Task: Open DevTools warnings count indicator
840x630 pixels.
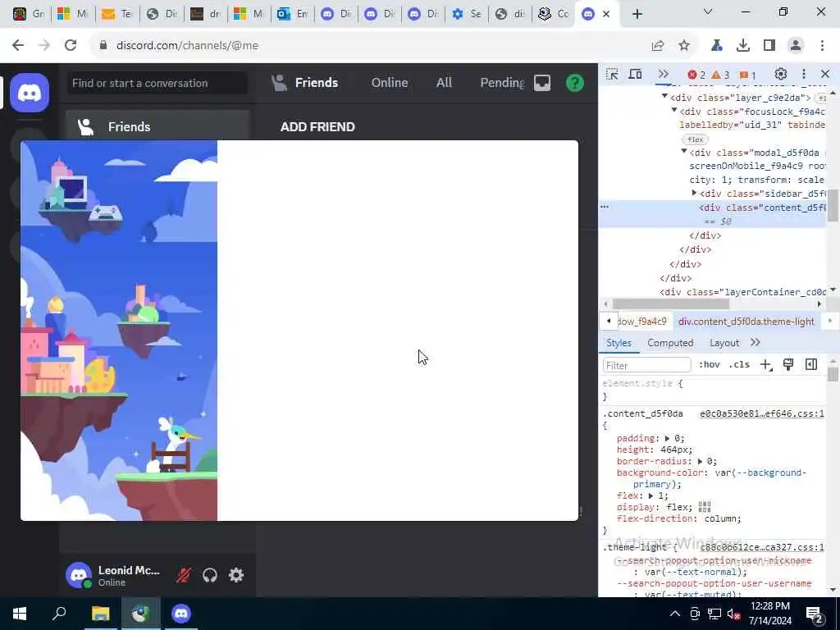Action: 720,75
